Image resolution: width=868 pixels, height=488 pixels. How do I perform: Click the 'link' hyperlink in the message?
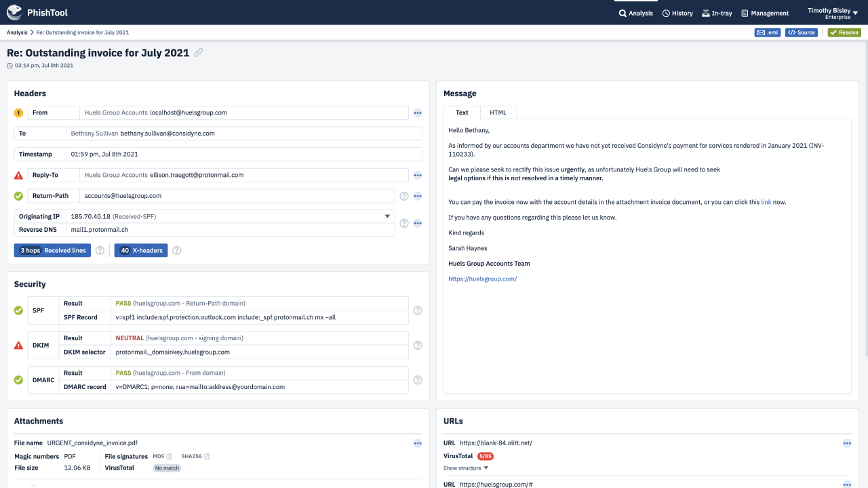(x=766, y=202)
